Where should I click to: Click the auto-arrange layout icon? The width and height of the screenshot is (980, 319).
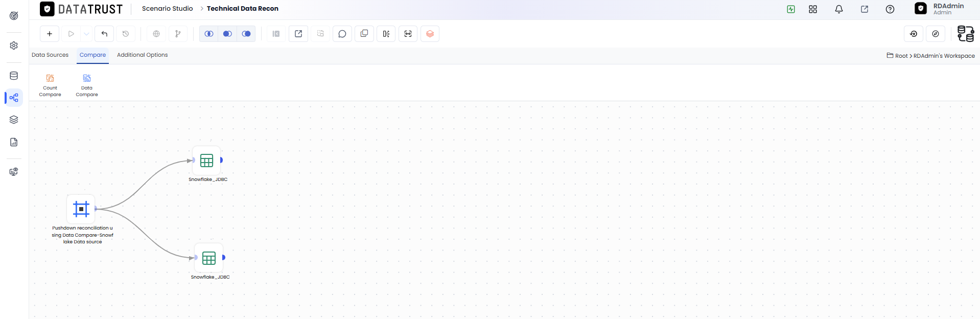pos(386,34)
